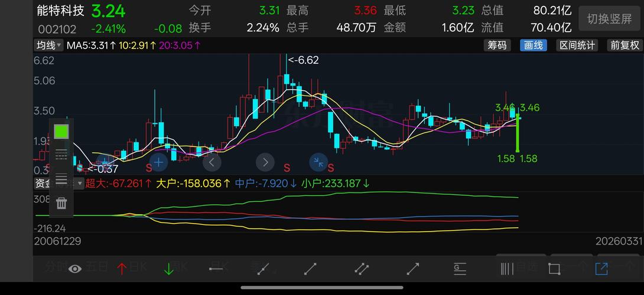Tap the 金额 1.60亿 value
This screenshot has width=644, height=295.
458,28
